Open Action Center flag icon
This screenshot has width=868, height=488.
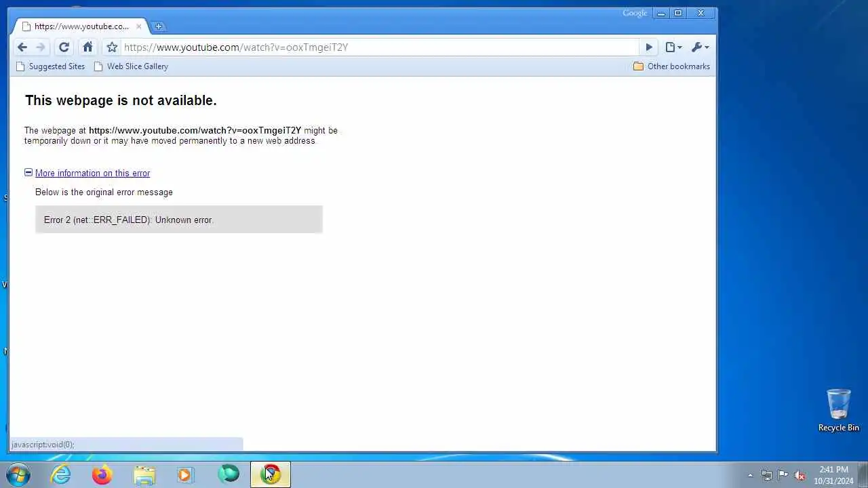783,475
